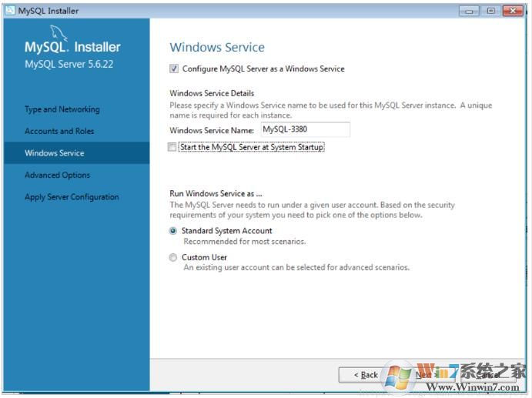Click the MySQL Installer title bar icon
The image size is (532, 398).
click(x=10, y=11)
